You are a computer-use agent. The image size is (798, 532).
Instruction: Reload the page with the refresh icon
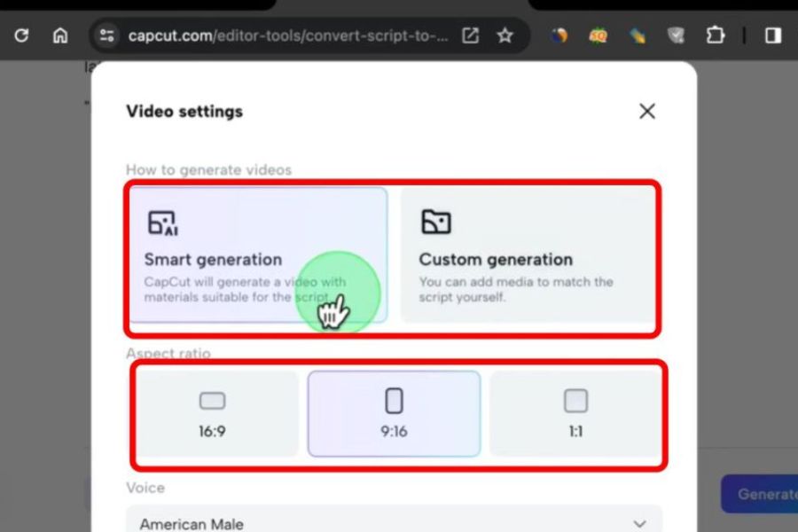[x=21, y=35]
